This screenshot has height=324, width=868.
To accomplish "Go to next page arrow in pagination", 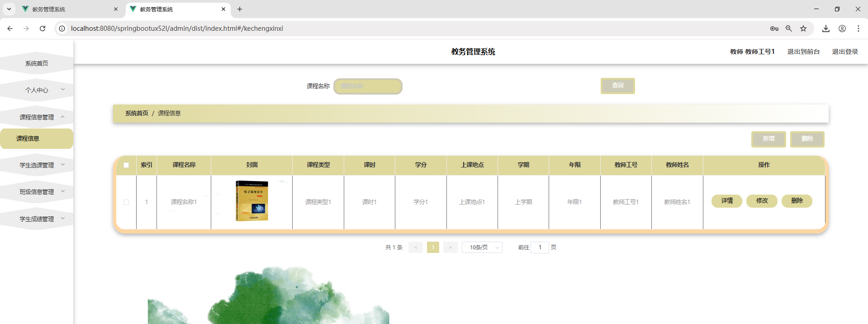I will click(x=451, y=248).
